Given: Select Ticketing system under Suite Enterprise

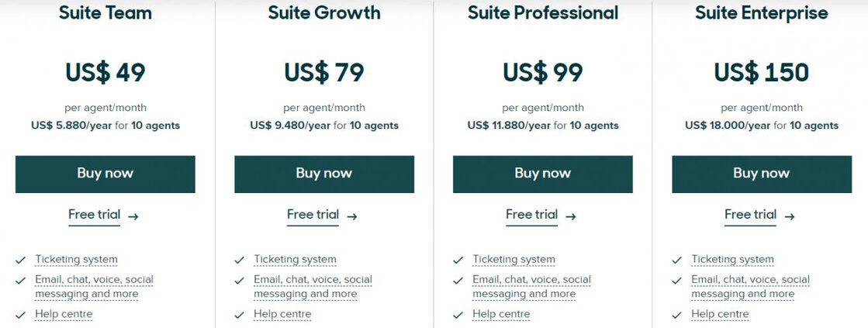Looking at the screenshot, I should pos(732,260).
